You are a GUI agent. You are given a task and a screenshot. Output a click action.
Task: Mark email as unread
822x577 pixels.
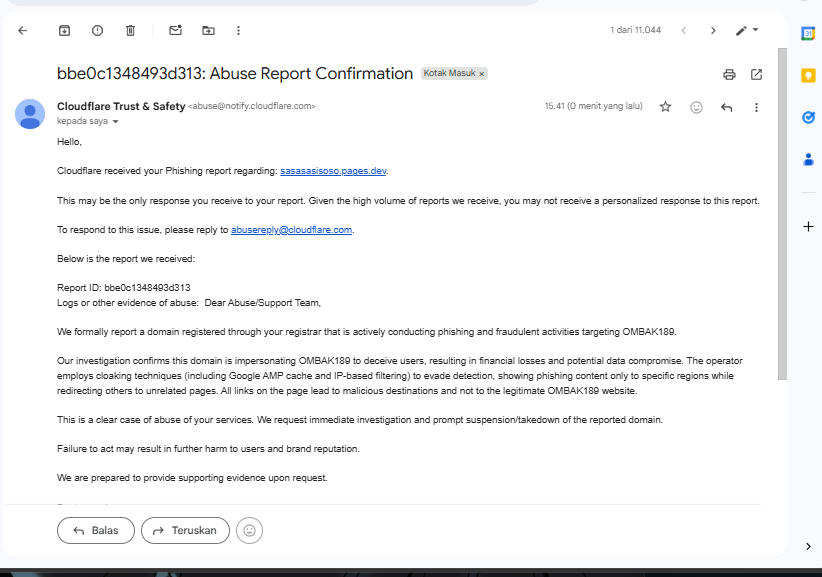(x=176, y=30)
